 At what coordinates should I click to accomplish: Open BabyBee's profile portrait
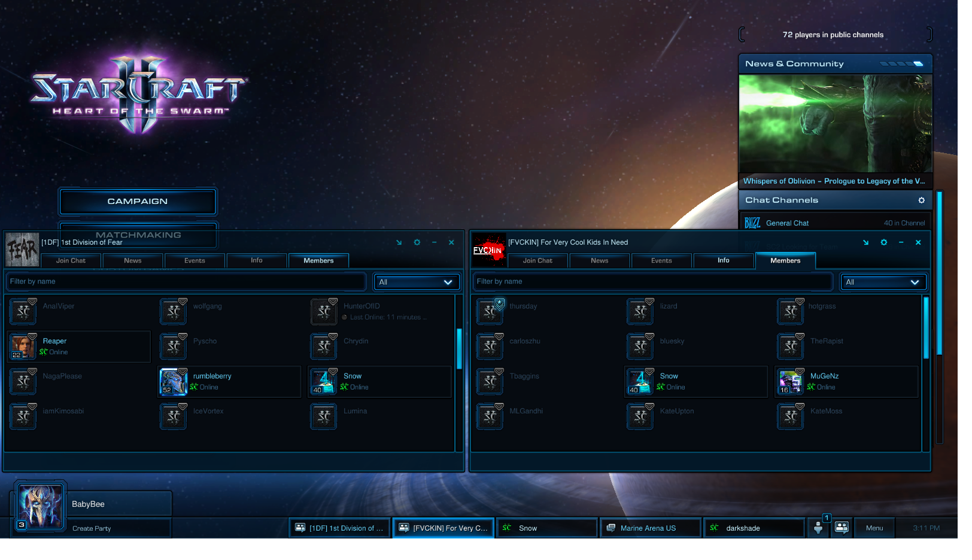click(41, 506)
